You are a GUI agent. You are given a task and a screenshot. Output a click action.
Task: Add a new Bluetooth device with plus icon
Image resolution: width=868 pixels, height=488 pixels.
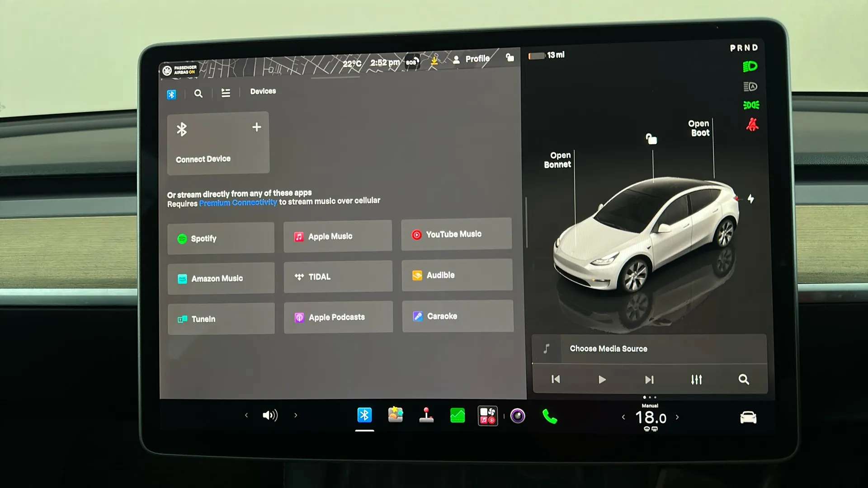click(256, 127)
